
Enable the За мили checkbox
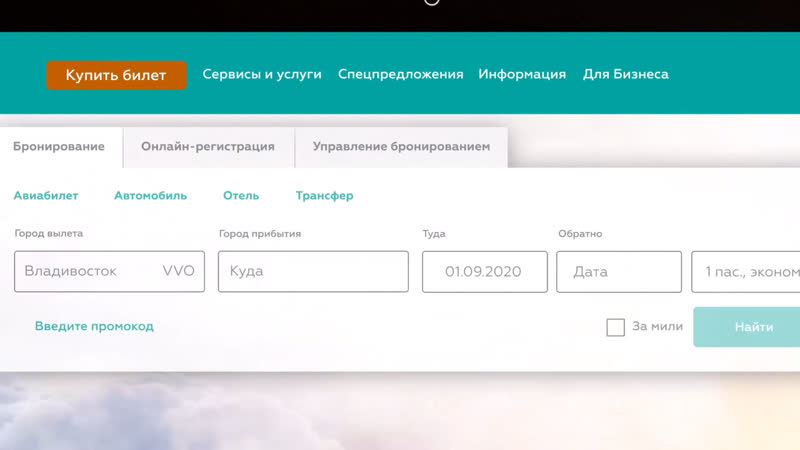tap(616, 327)
